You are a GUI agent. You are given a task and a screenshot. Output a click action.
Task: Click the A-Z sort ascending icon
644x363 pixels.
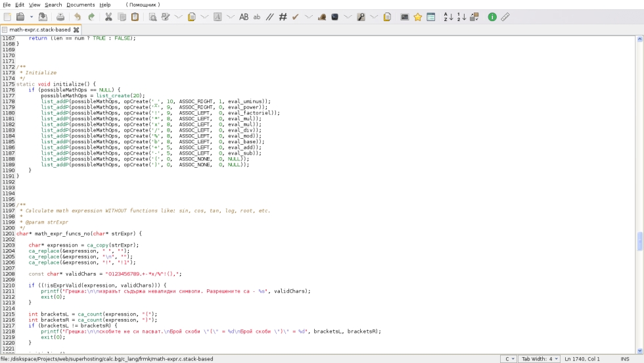448,17
